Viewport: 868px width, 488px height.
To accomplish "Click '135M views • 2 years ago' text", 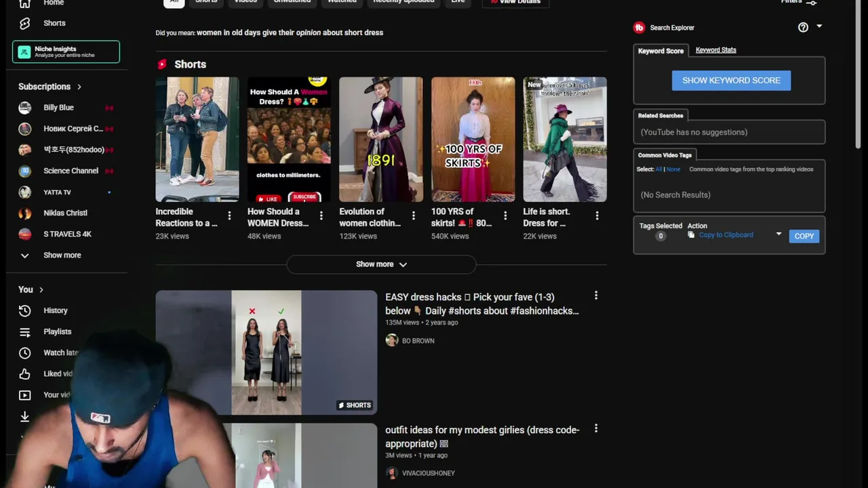I will coord(422,323).
